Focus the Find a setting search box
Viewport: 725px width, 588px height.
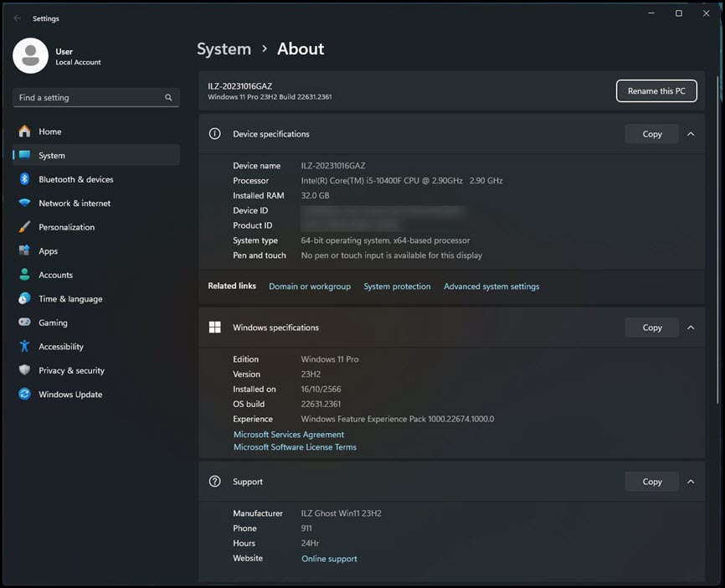[x=96, y=98]
